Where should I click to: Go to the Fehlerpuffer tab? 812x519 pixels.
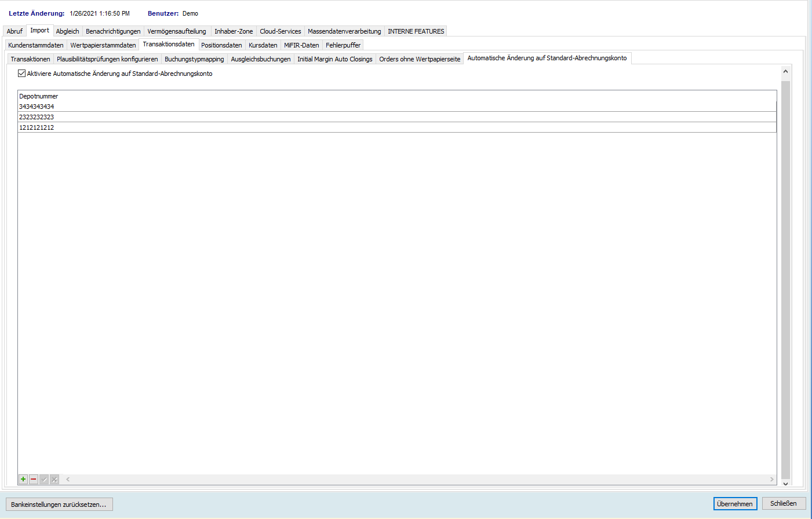coord(343,45)
